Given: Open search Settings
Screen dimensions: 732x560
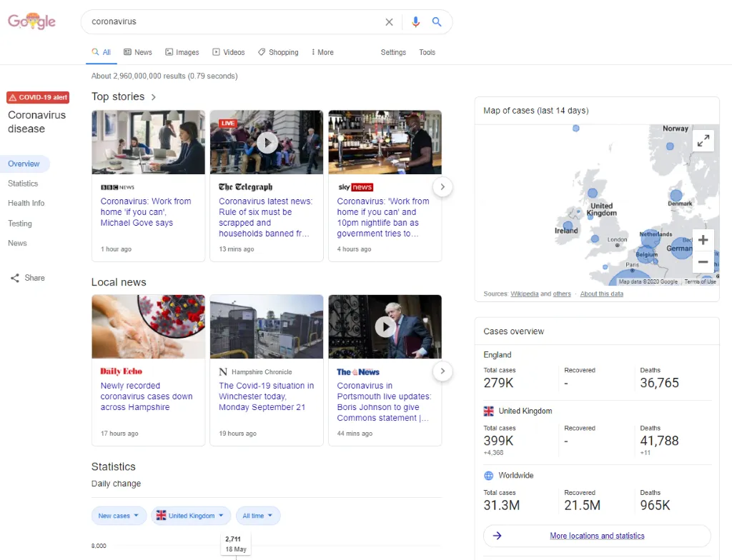Looking at the screenshot, I should click(x=393, y=52).
